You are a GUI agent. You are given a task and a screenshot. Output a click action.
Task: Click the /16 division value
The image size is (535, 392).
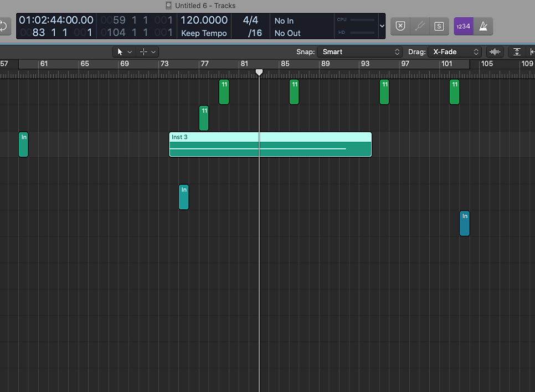tap(255, 33)
